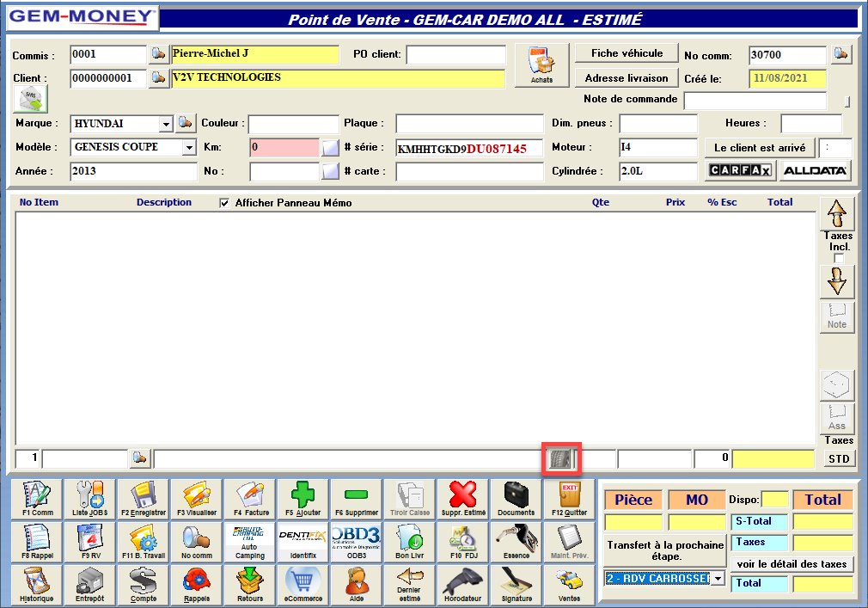
Task: Load Dernier estimé
Action: coord(410,585)
